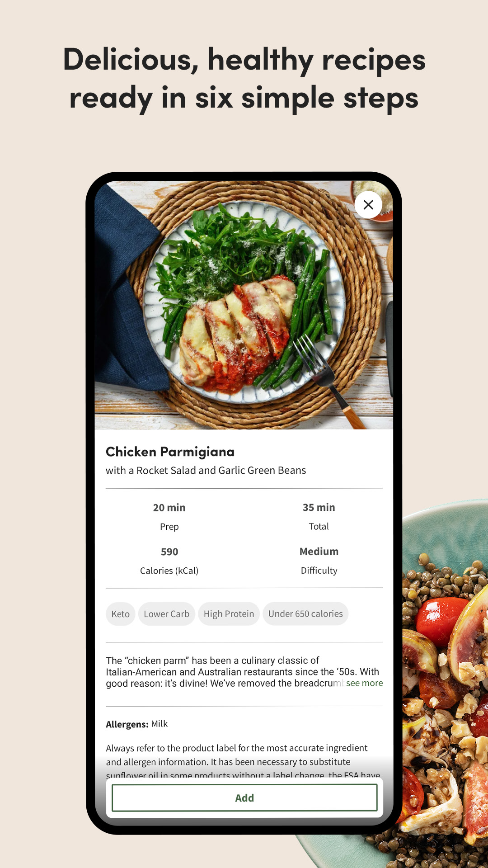
Task: Tap the Medium Difficulty stat
Action: [x=319, y=561]
